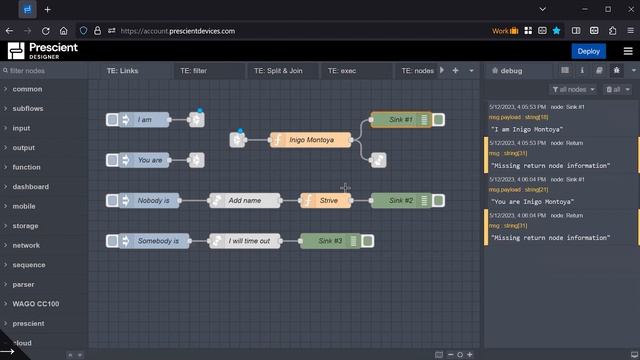Open the sidebar tabs dropdown arrow
The width and height of the screenshot is (640, 360).
coord(633,71)
